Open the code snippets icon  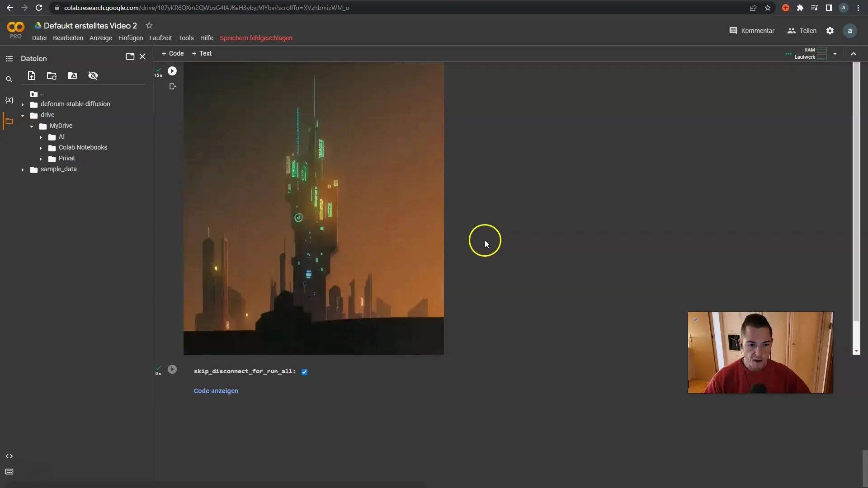9,456
